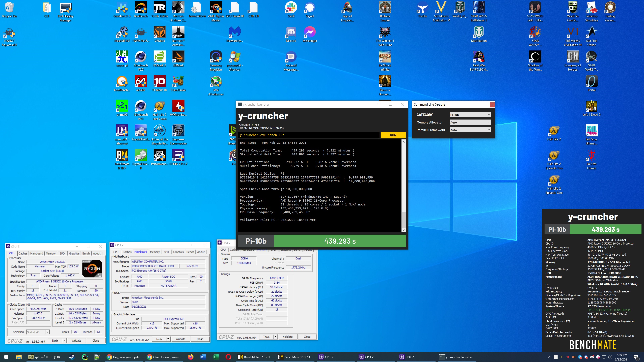The width and height of the screenshot is (644, 362).
Task: Open About tab in Mainboard CPU-Z window
Action: click(x=201, y=252)
